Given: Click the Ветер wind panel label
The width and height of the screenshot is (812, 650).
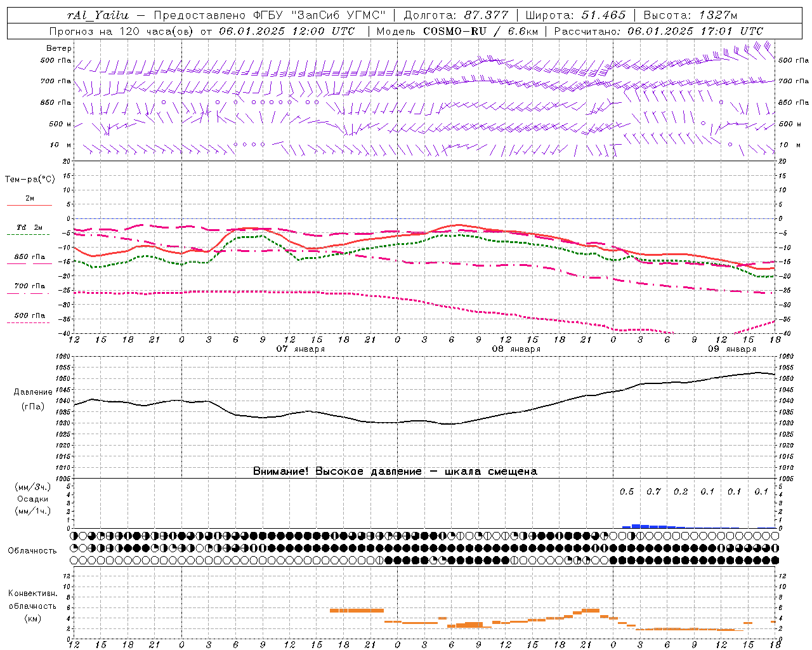Looking at the screenshot, I should click(x=59, y=48).
